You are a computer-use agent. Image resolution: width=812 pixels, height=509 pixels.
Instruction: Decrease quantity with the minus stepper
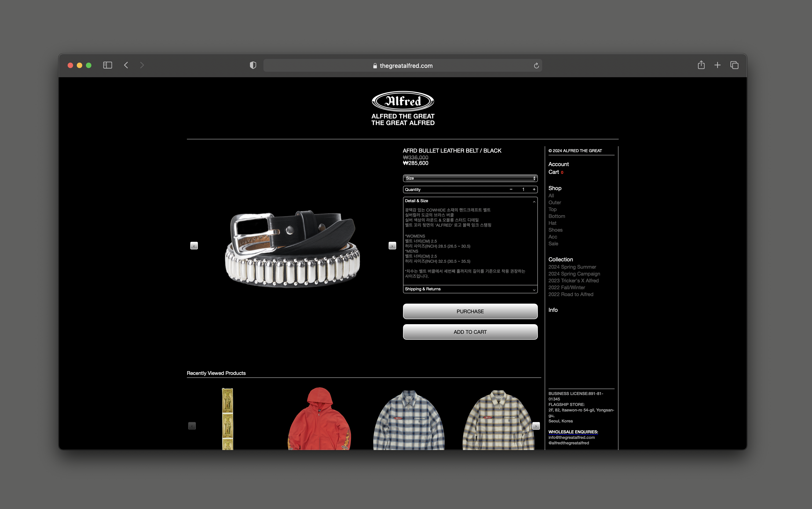tap(511, 190)
